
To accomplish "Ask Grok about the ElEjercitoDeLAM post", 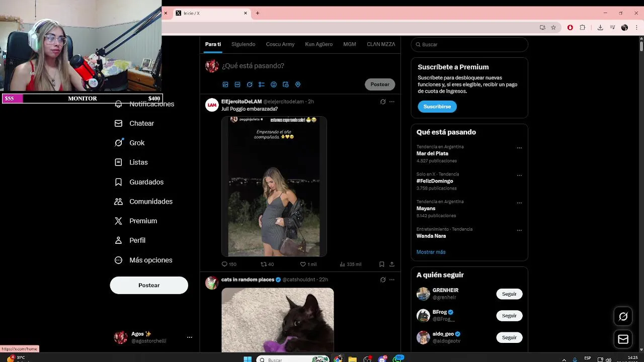I will pyautogui.click(x=383, y=102).
